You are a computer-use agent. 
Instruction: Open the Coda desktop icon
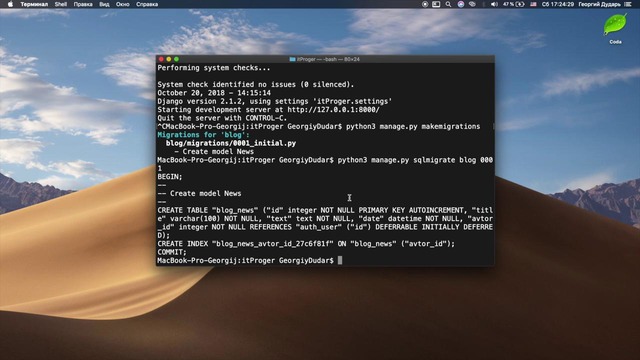pyautogui.click(x=615, y=28)
